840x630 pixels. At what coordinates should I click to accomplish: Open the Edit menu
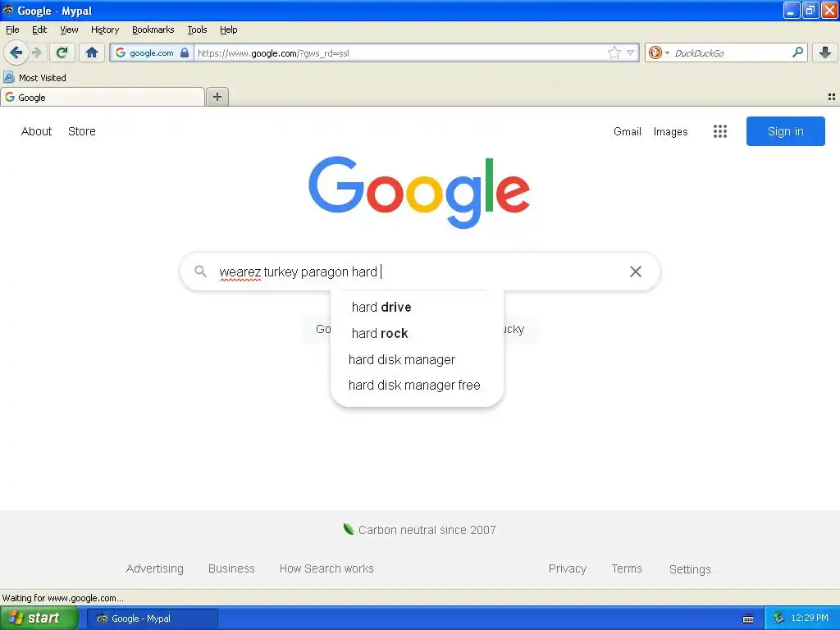(39, 30)
